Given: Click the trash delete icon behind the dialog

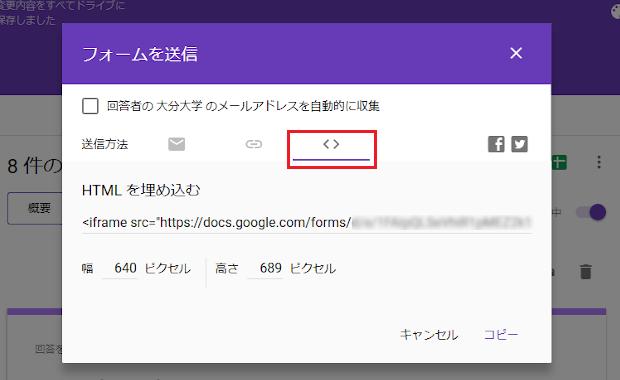Looking at the screenshot, I should [586, 272].
